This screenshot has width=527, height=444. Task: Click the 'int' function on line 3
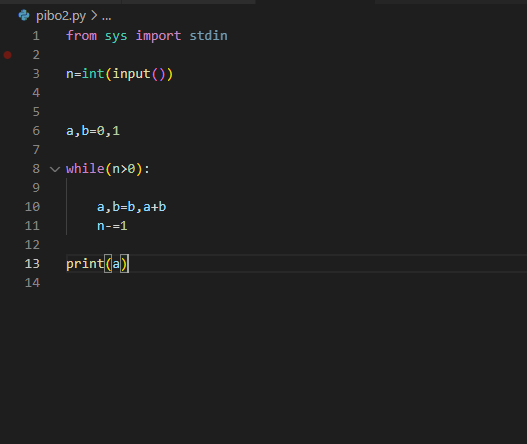pos(93,74)
